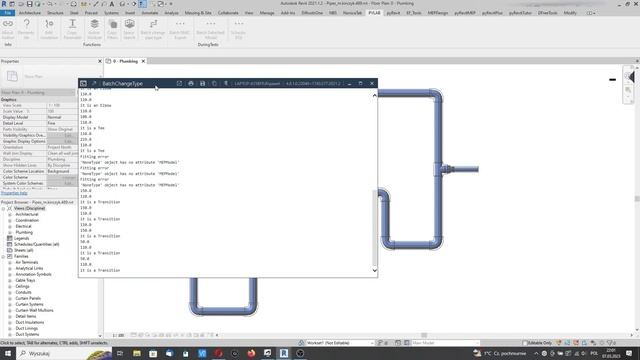Viewport: 640px width, 360px height.
Task: Select Duct Insulations in Project Browser
Action: (30, 322)
